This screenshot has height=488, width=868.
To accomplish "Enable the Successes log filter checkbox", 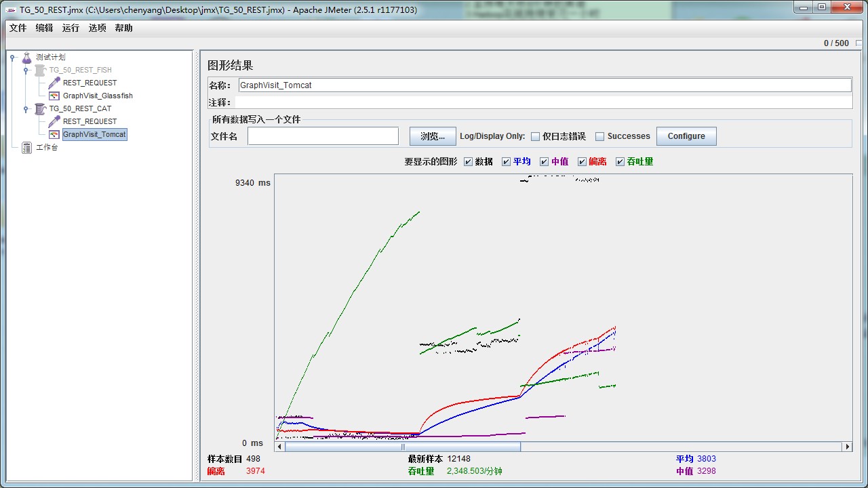I will point(599,136).
